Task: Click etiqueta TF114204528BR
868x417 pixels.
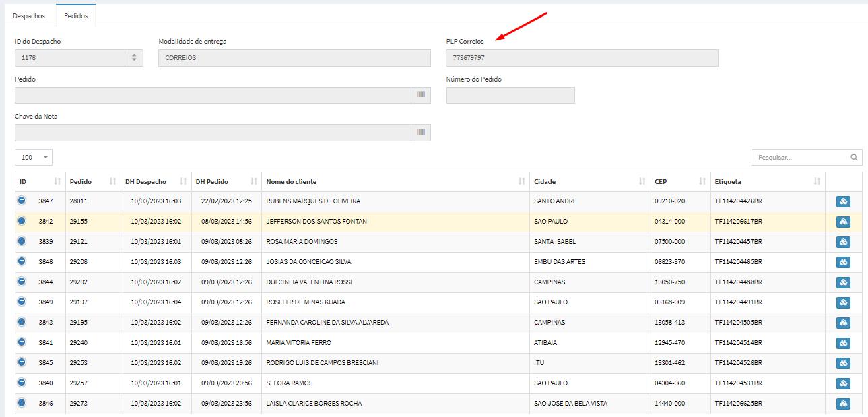Action: click(738, 363)
